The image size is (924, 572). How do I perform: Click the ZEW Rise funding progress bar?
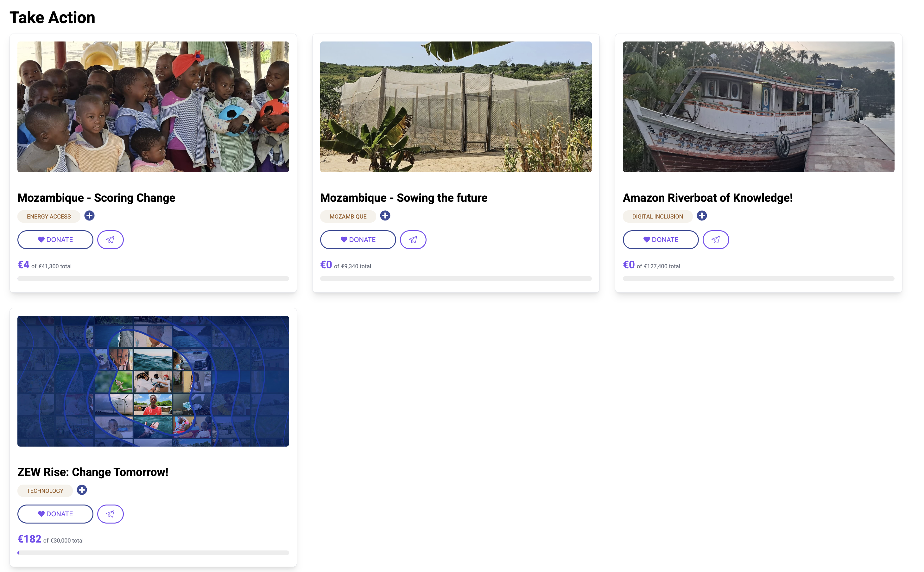(153, 553)
